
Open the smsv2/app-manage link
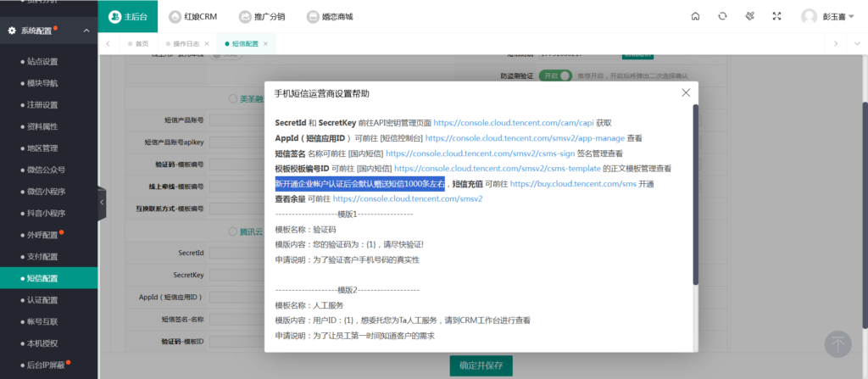pos(526,138)
